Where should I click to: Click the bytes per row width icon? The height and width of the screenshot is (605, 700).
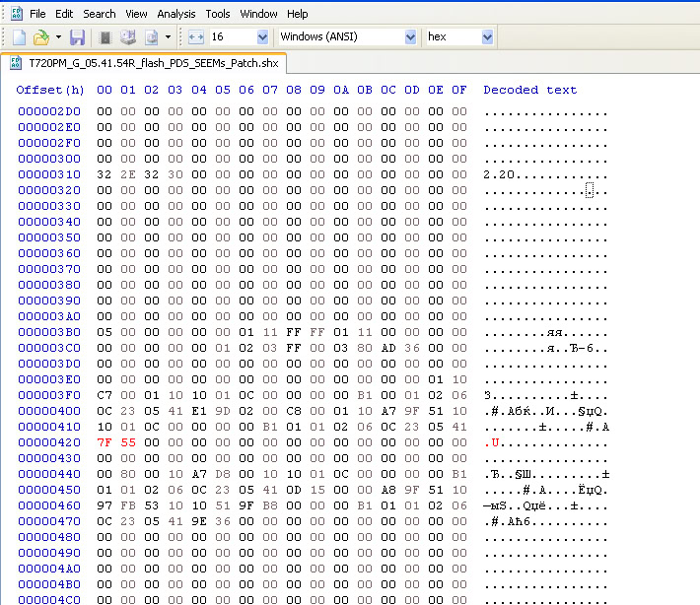(x=196, y=37)
